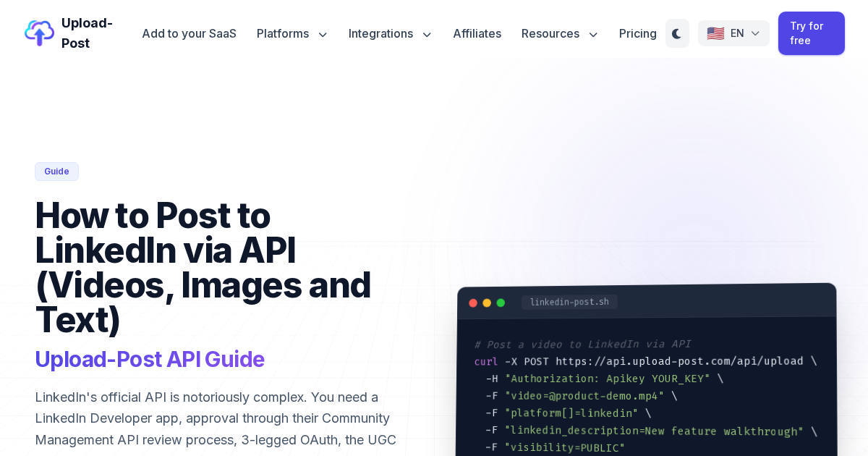Screen dimensions: 868x456
Task: Click the green dot in code window
Action: pyautogui.click(x=501, y=303)
